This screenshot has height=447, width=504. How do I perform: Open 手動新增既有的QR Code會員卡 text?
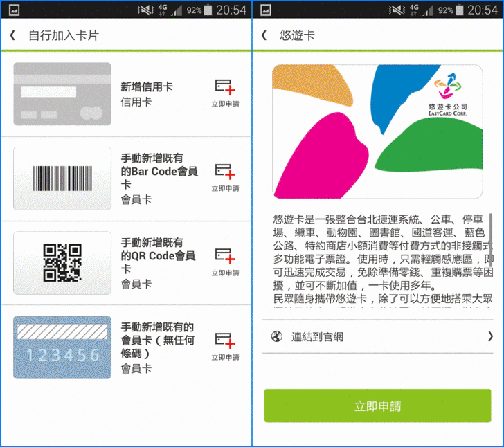[x=158, y=256]
